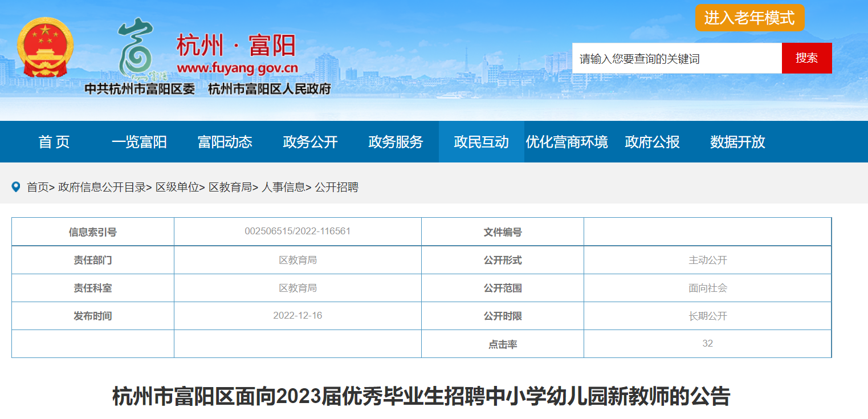Select 政务公开 in the main menu
This screenshot has height=419, width=868.
pyautogui.click(x=311, y=142)
